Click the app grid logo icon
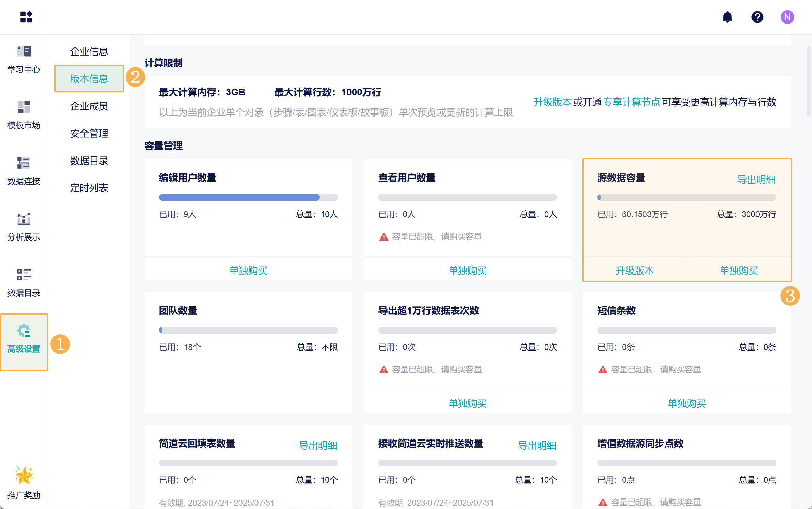Image resolution: width=812 pixels, height=509 pixels. 26,17
